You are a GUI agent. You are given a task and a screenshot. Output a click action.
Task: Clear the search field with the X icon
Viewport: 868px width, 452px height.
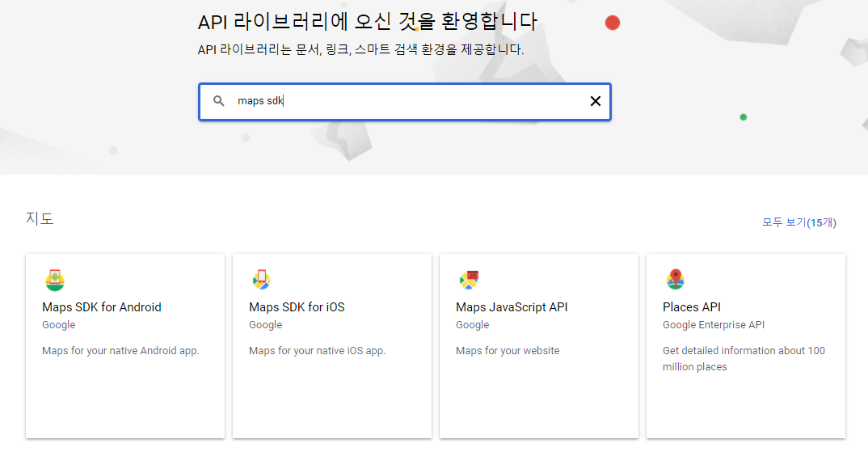point(595,101)
